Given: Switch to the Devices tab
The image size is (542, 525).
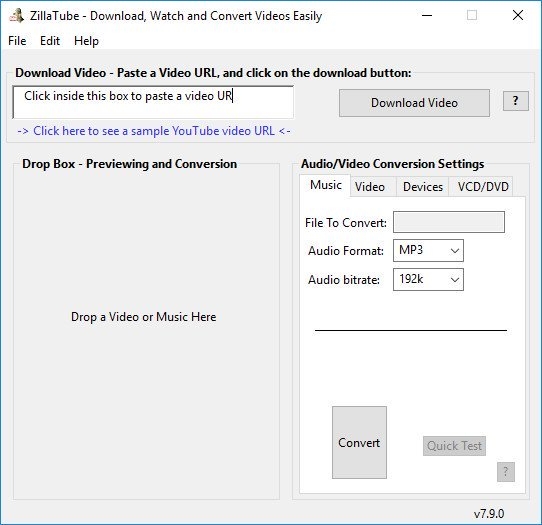Looking at the screenshot, I should point(423,187).
